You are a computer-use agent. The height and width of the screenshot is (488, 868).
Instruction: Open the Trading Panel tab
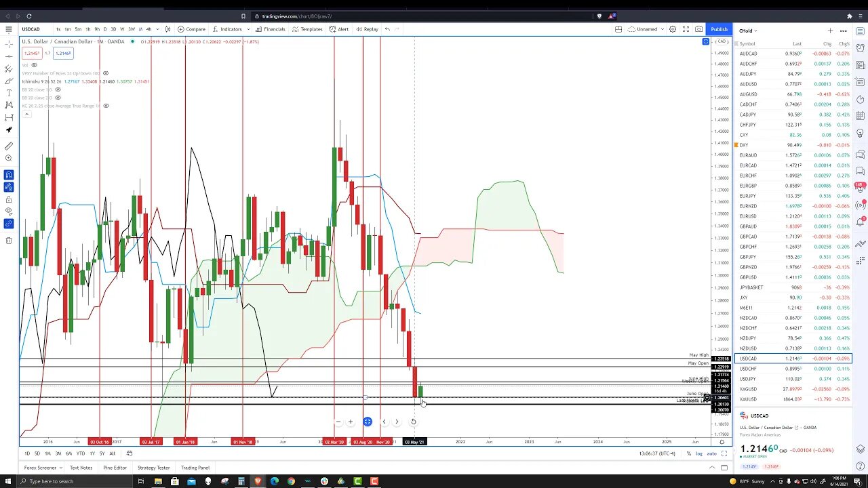(195, 468)
